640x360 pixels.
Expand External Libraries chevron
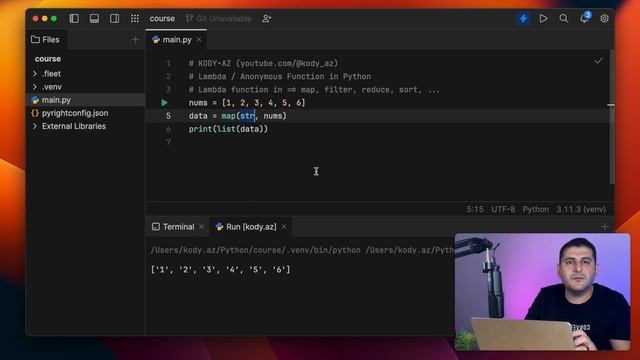(x=35, y=126)
